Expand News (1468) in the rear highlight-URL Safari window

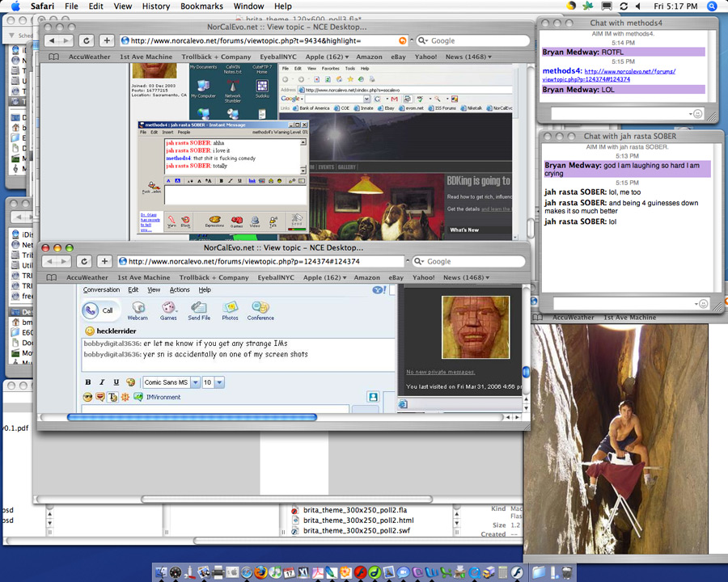click(468, 57)
